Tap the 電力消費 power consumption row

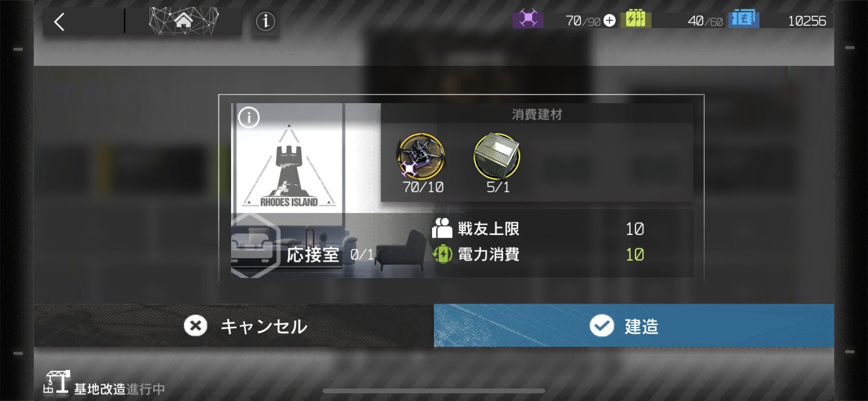click(x=538, y=254)
